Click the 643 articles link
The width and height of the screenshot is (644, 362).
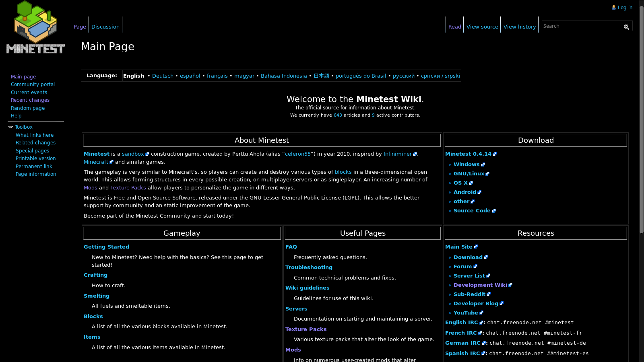(x=337, y=115)
